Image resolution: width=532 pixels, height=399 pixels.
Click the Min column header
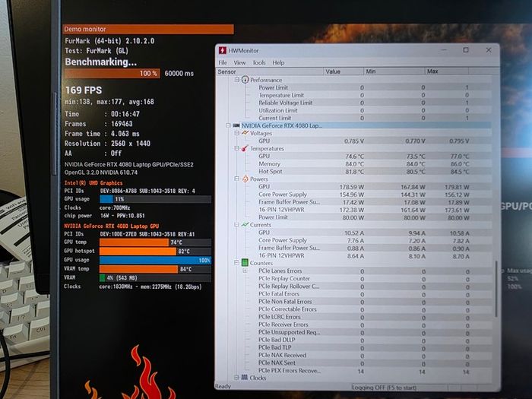coord(394,71)
